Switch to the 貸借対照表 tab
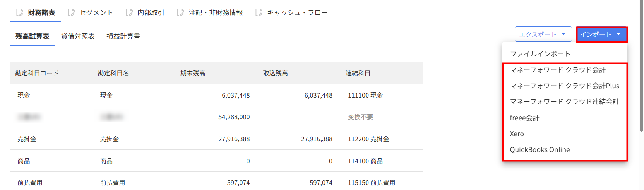The width and height of the screenshot is (644, 190). click(x=78, y=36)
